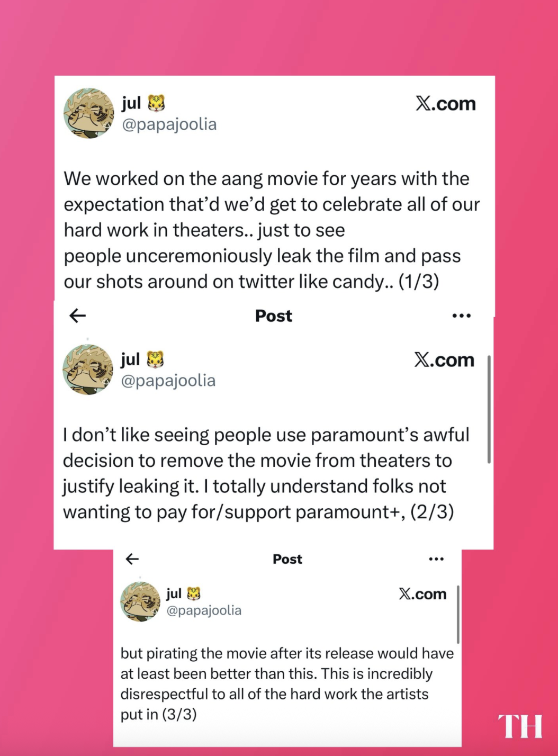558x756 pixels.
Task: Click the back arrow above the (2/3) tweet
Action: [78, 316]
